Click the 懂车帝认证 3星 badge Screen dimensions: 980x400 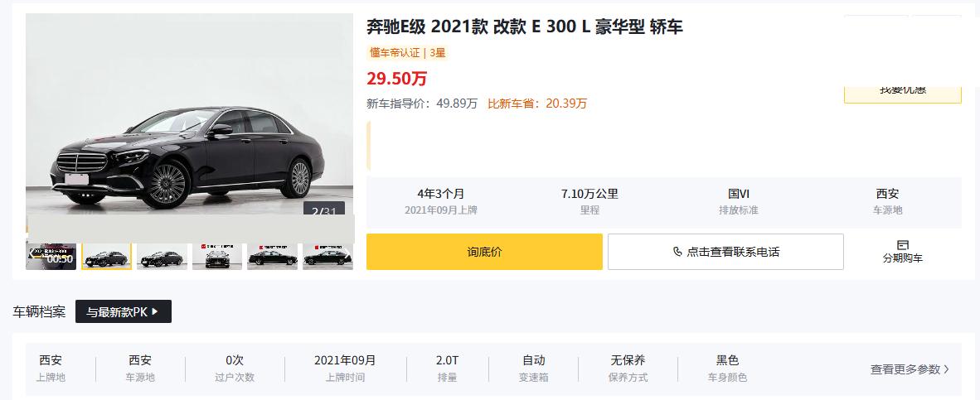(x=407, y=53)
